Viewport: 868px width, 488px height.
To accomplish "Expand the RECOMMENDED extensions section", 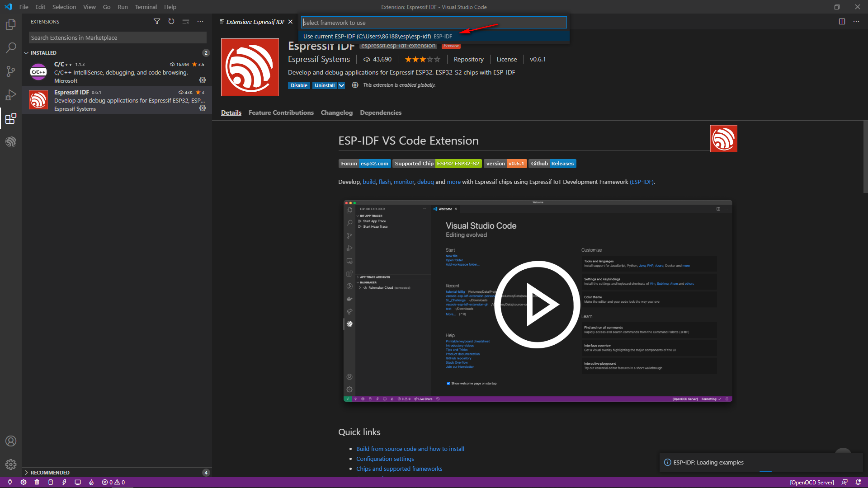I will [50, 472].
